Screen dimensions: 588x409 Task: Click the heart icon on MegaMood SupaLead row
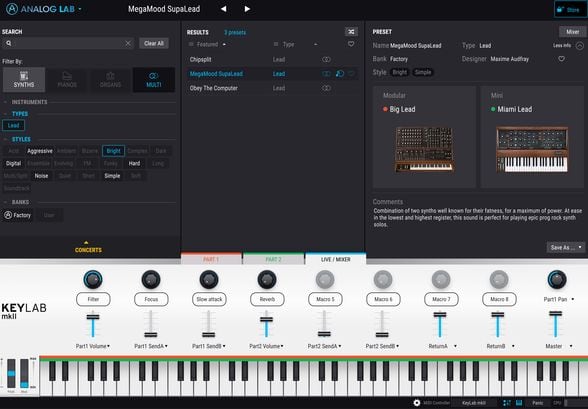(x=351, y=74)
